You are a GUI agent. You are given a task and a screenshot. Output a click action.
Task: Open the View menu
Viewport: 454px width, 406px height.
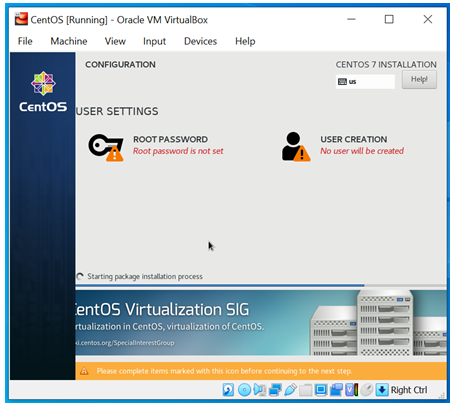[x=115, y=41]
